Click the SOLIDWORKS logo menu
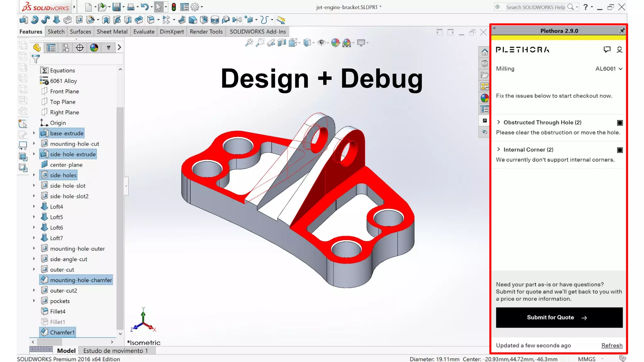 (46, 7)
